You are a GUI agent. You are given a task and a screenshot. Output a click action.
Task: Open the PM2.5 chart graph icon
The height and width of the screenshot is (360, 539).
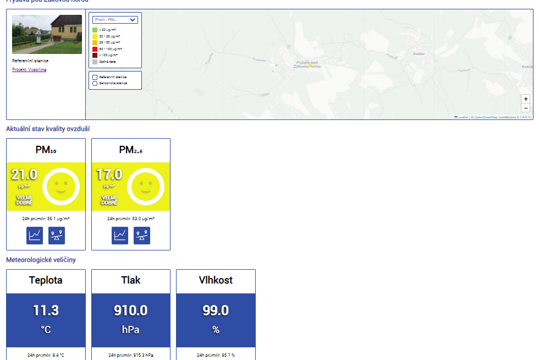point(120,236)
